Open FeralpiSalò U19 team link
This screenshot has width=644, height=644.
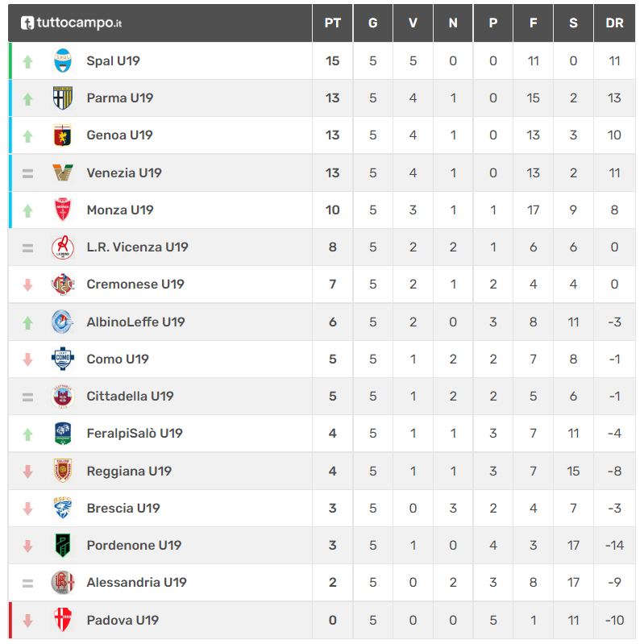pos(135,434)
